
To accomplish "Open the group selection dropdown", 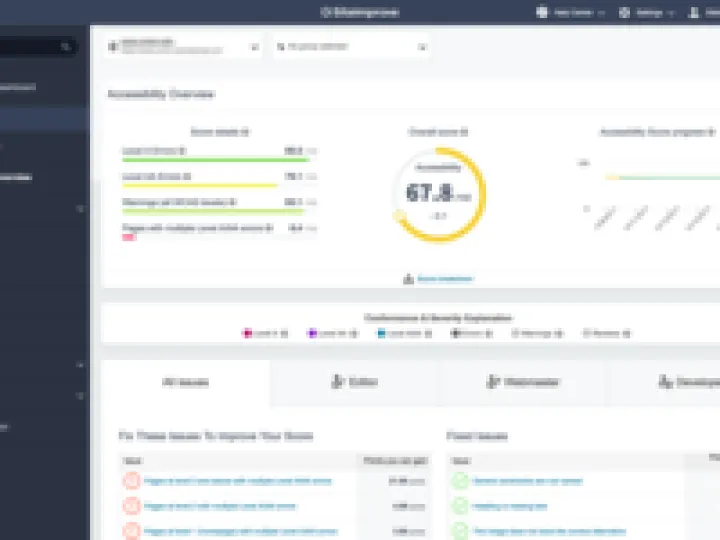I will [422, 46].
